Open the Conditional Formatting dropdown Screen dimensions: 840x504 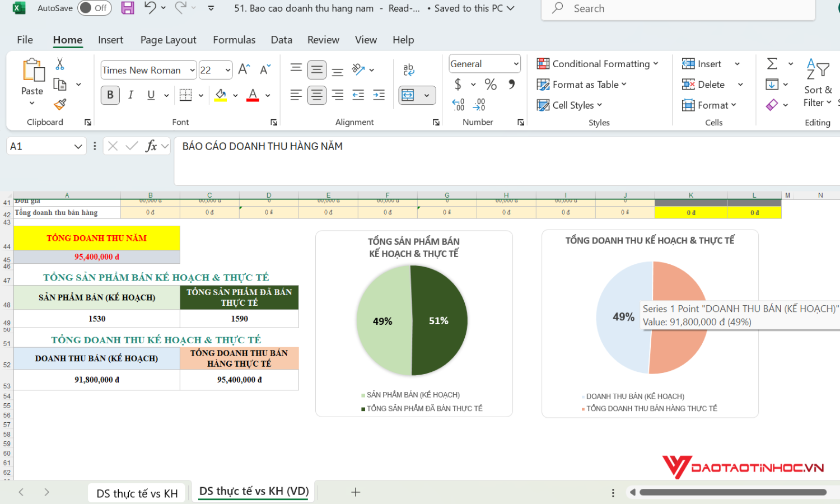point(598,64)
